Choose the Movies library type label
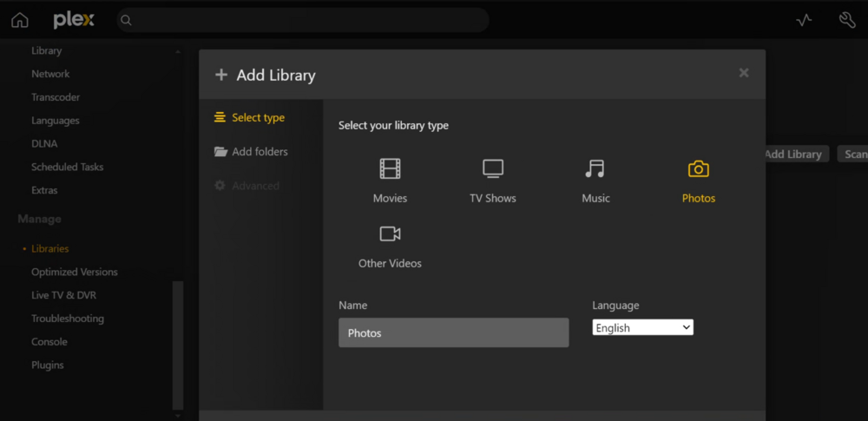Viewport: 868px width, 421px height. click(x=390, y=198)
